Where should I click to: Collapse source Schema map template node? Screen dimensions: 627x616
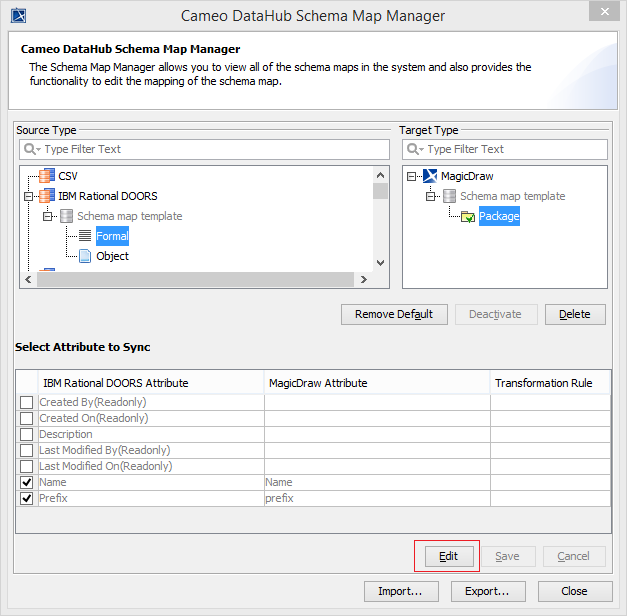pos(47,216)
